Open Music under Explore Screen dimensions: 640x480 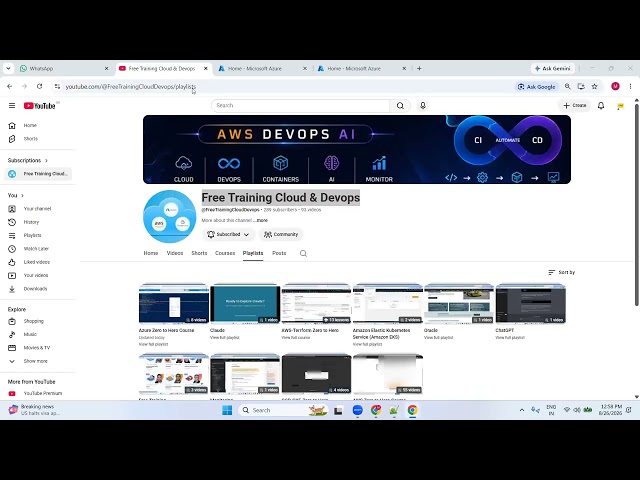click(x=30, y=334)
